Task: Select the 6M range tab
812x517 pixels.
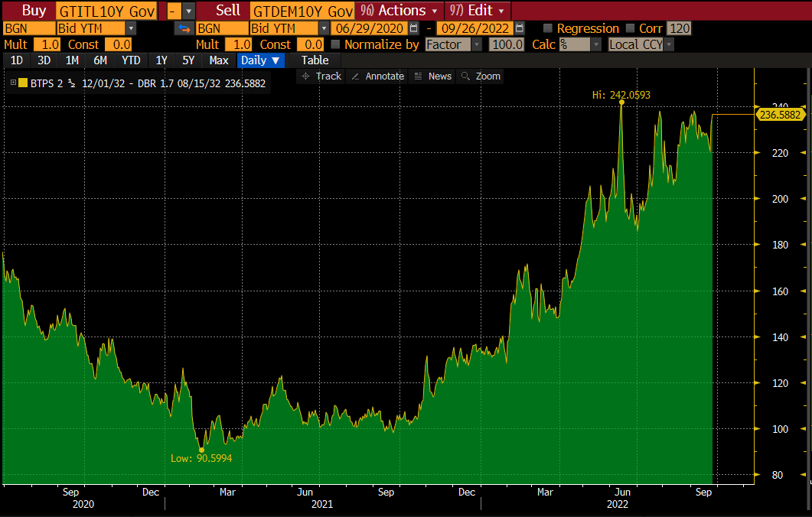Action: point(100,60)
